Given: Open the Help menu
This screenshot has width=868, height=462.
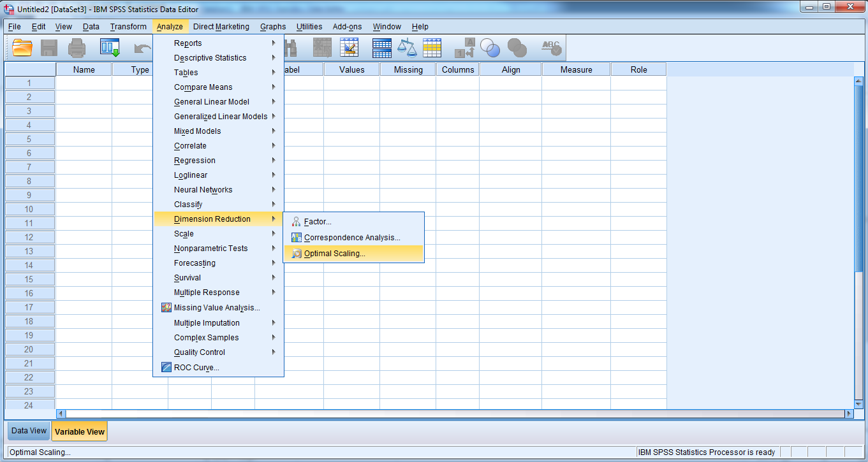Looking at the screenshot, I should [x=420, y=27].
